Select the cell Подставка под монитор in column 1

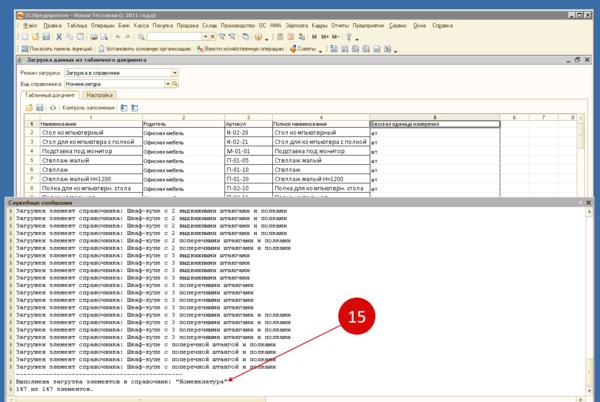[91, 151]
